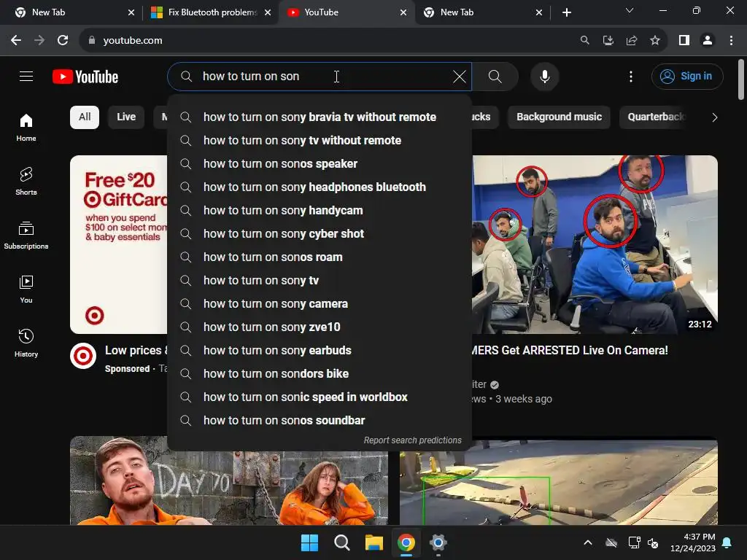
Task: Go to Home in sidebar
Action: tap(26, 128)
